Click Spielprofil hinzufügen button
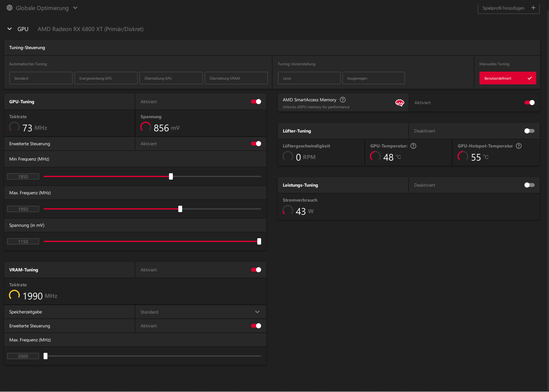Viewport: 549px width, 392px height. pos(509,8)
